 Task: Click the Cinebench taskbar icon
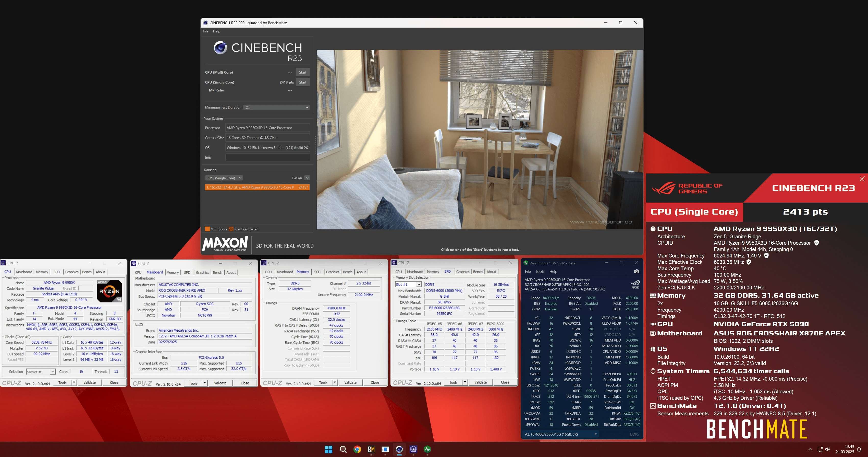(399, 449)
